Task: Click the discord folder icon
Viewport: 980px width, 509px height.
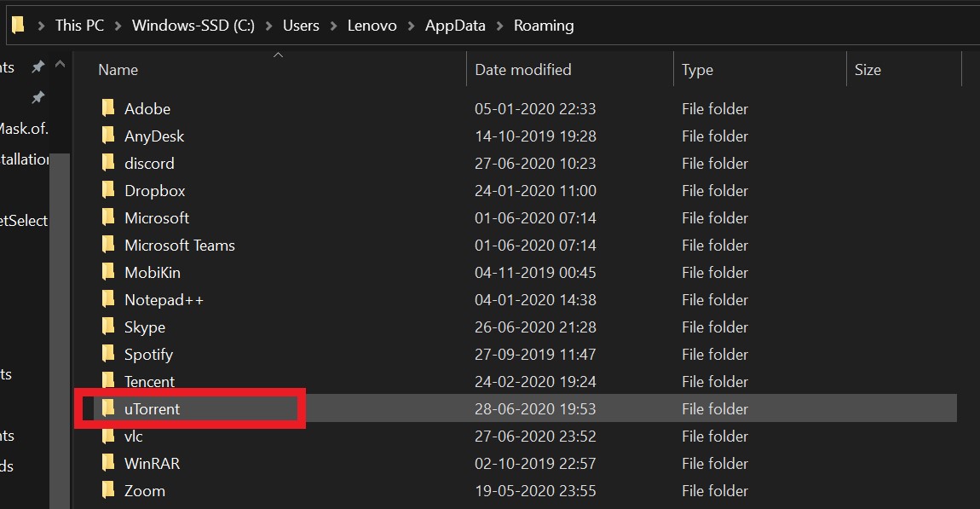Action: [108, 163]
